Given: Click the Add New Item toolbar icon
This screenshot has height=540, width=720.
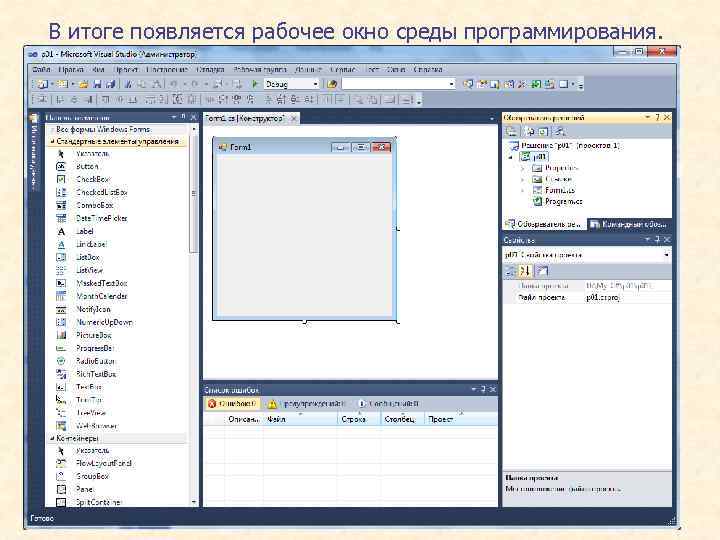Looking at the screenshot, I should (62, 84).
